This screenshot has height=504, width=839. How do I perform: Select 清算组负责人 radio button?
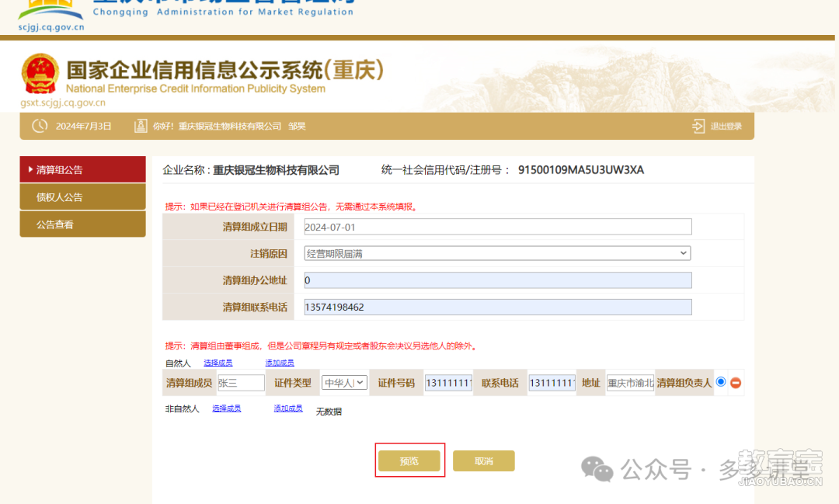point(721,382)
